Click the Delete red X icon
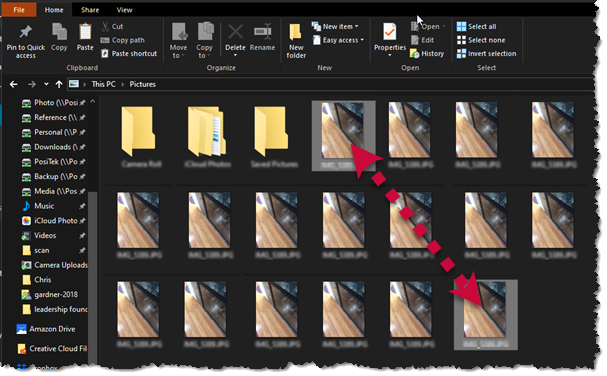 tap(235, 32)
